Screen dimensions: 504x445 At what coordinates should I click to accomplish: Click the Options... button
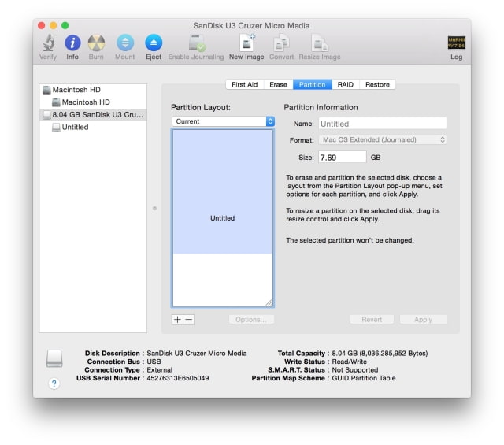click(x=251, y=319)
